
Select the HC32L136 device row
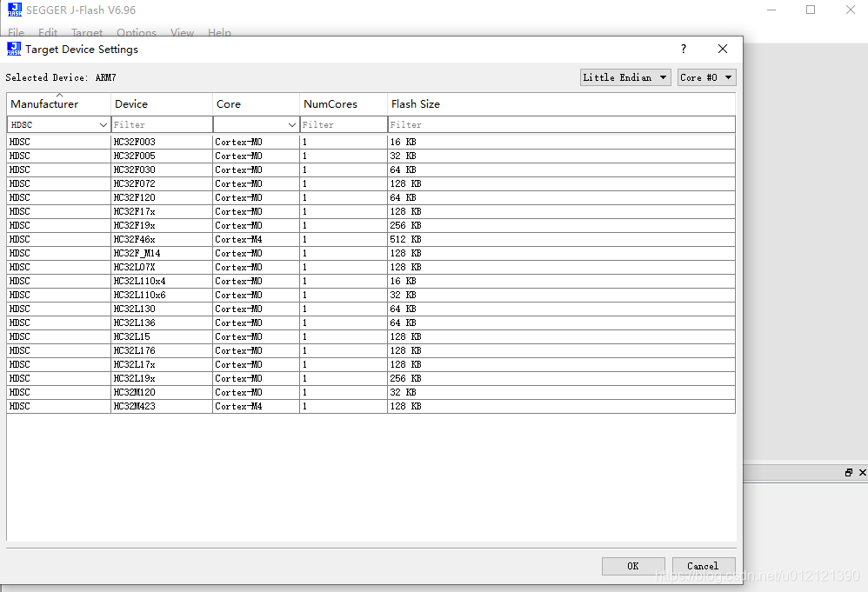click(x=371, y=323)
